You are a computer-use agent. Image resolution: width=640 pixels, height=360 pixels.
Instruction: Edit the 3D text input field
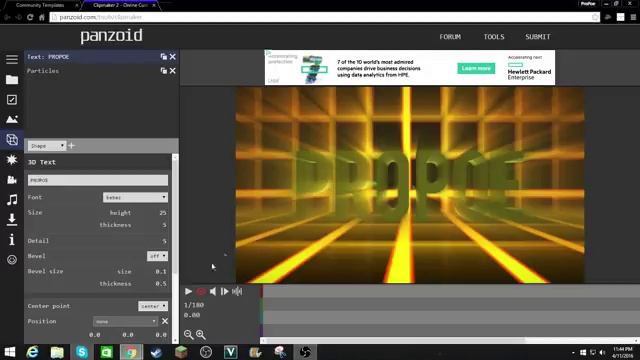(98, 180)
